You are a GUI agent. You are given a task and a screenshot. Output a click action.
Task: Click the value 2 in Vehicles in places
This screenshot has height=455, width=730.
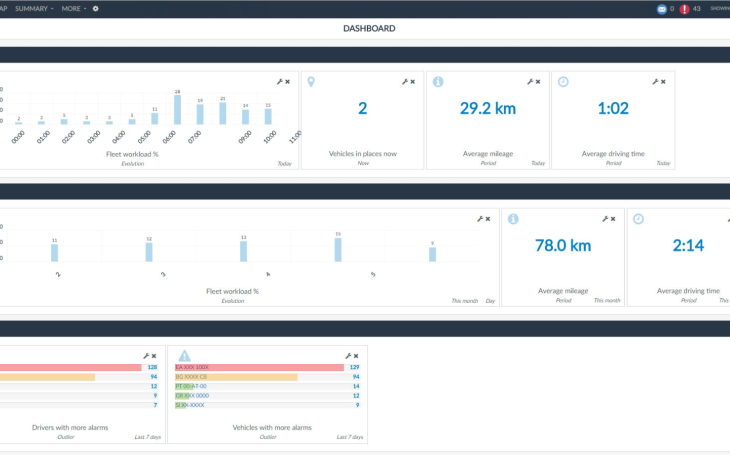(x=363, y=108)
